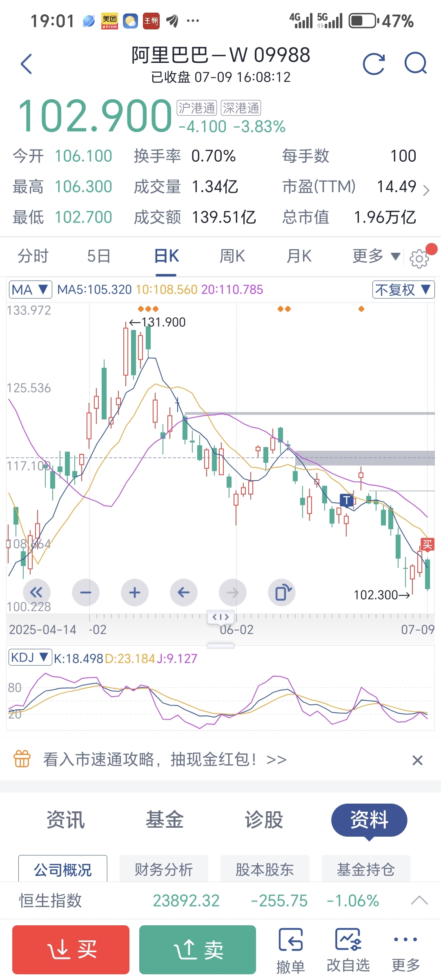The image size is (441, 980).
Task: Select the 资料 tab
Action: (369, 820)
